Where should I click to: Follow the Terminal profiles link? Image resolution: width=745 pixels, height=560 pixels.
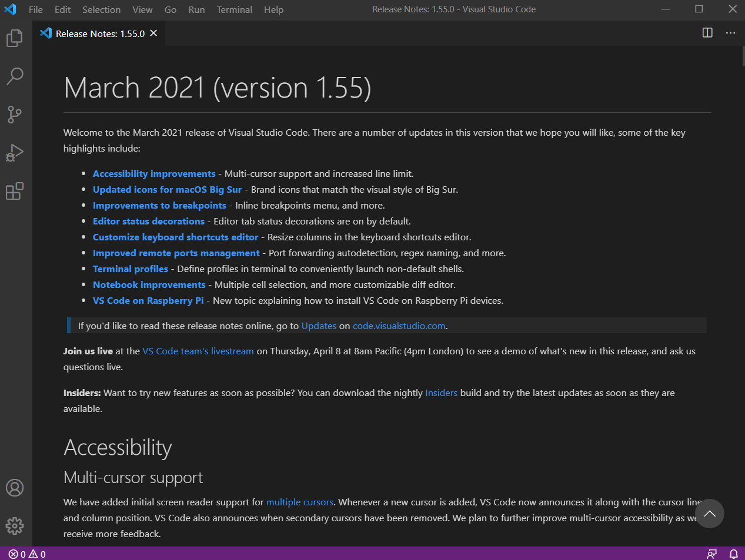pos(131,269)
